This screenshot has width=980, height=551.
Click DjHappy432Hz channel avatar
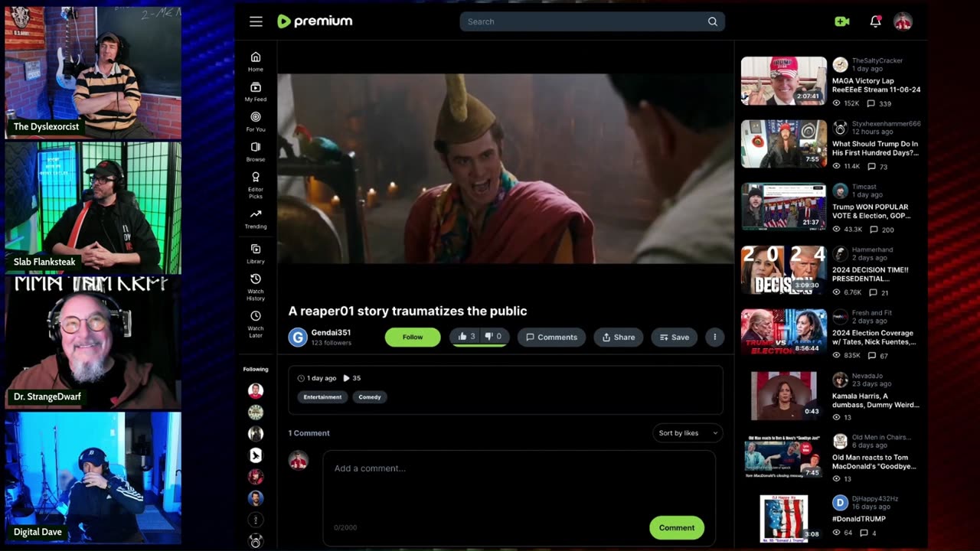pos(840,503)
